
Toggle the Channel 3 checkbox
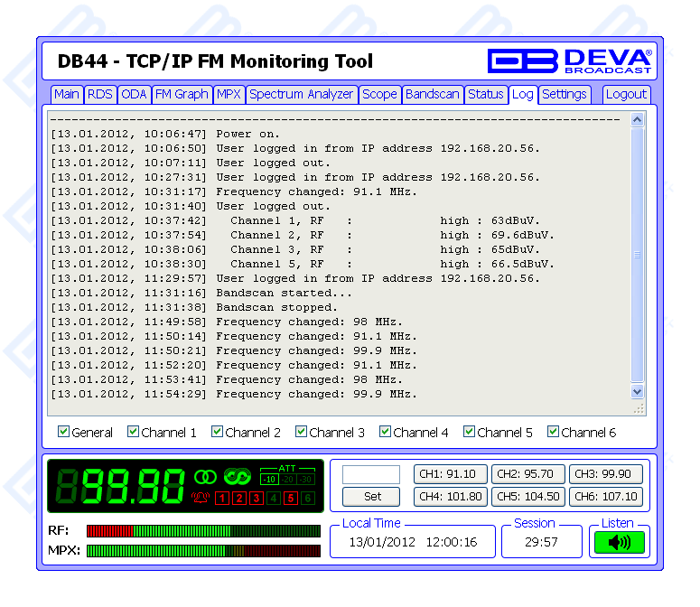301,432
